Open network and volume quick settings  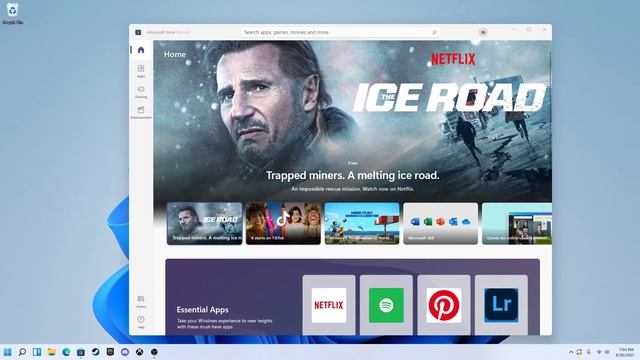pyautogui.click(x=603, y=352)
